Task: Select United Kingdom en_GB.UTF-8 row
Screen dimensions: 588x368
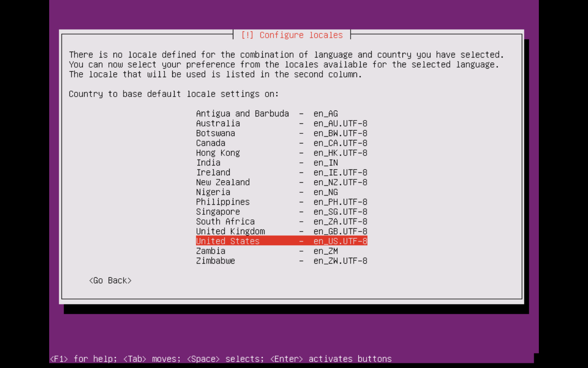Action: (x=282, y=231)
